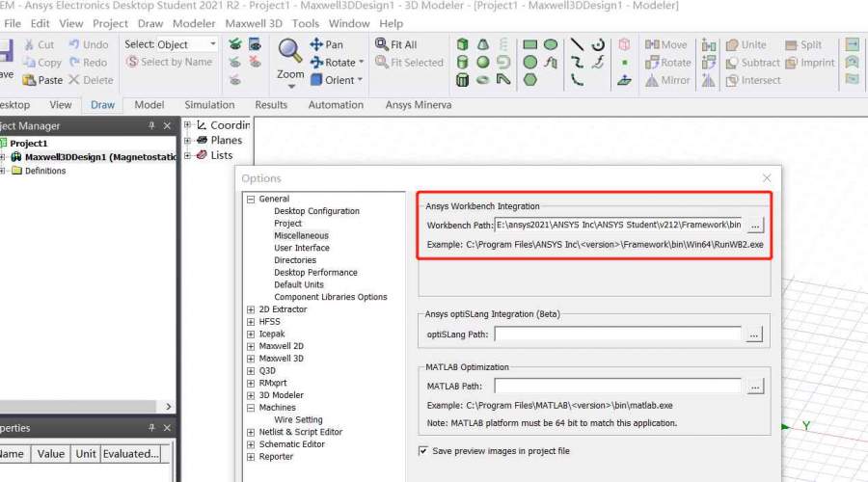Draw a rectangle with the rectangle tool
The image size is (868, 482).
pyautogui.click(x=529, y=44)
